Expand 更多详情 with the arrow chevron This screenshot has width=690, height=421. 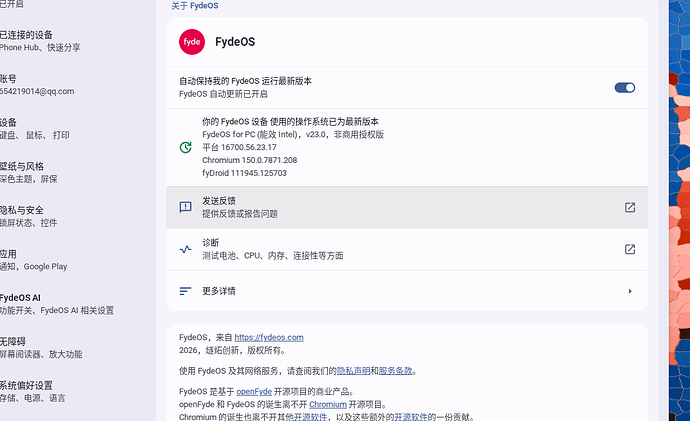(x=630, y=291)
